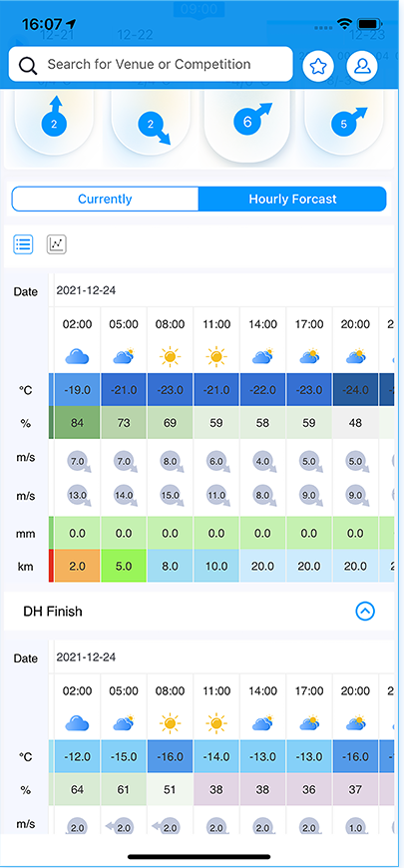Select the Hourly Forcast tab
404x868 pixels.
292,200
